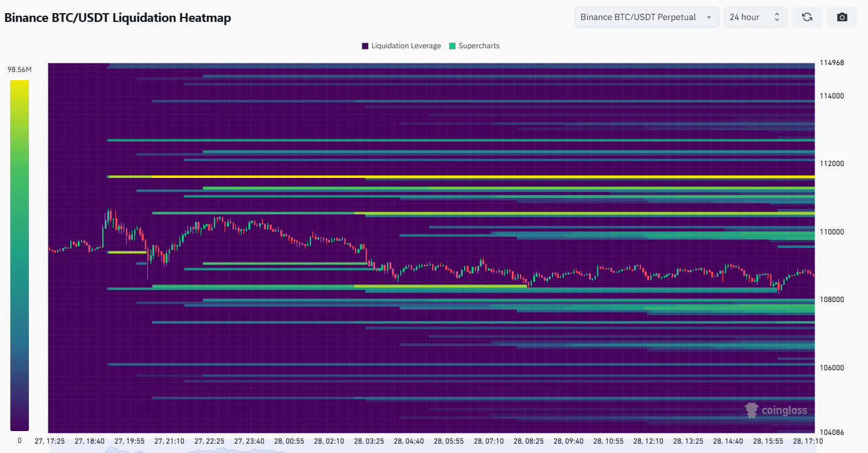Click the "28, 09:40" time axis label
Viewport: 868px width, 453px height.
click(569, 441)
